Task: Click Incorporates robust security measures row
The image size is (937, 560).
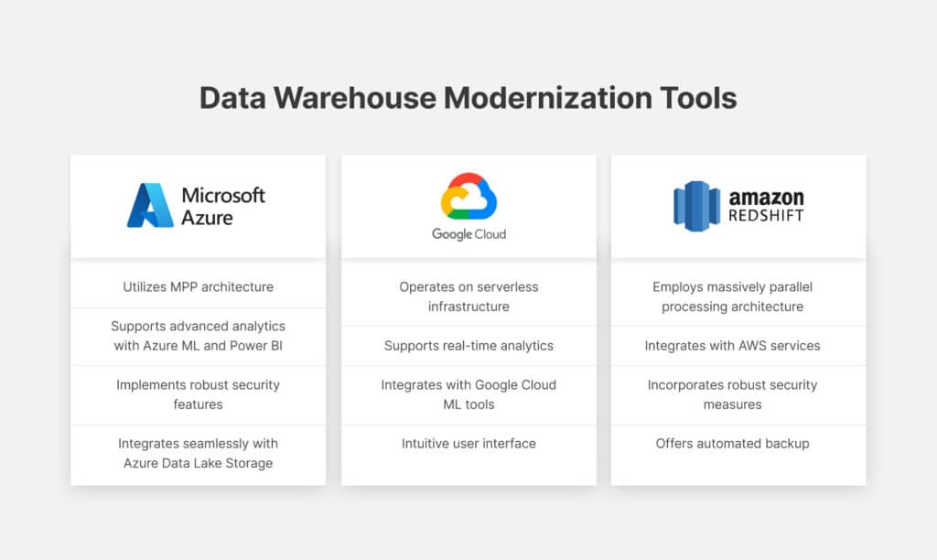Action: (x=738, y=394)
